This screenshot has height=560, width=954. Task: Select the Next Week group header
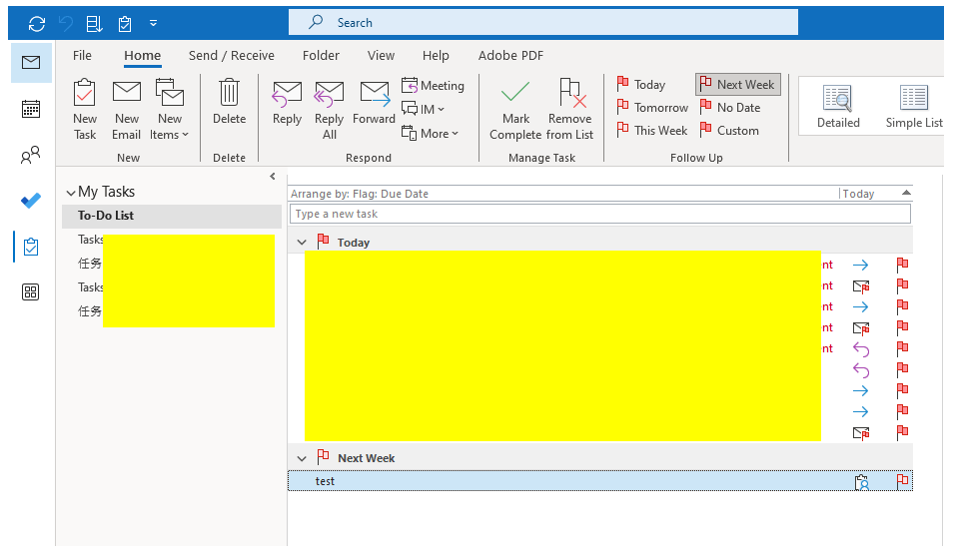coord(600,458)
